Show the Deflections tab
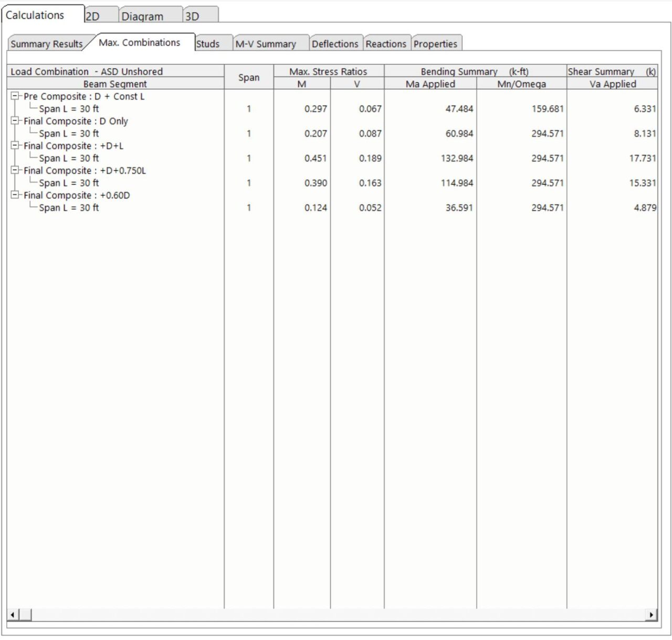Screen dimensions: 672x640 (x=334, y=44)
